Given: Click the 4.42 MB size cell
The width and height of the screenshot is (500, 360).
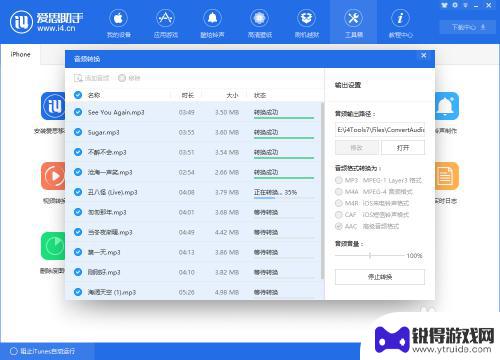Looking at the screenshot, I should coord(227,232).
